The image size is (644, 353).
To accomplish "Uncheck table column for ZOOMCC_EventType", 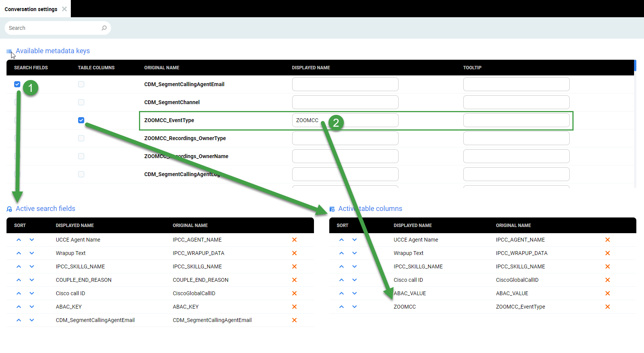I will (81, 120).
